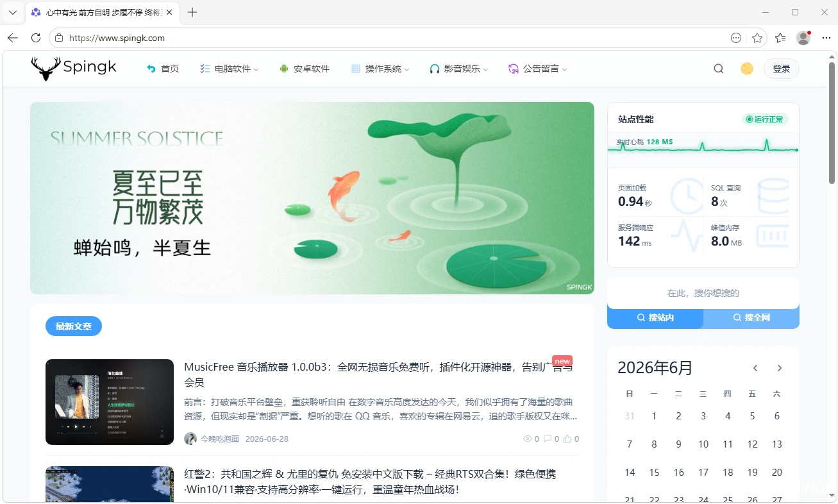Open the 红警2 article thumbnail
The height and width of the screenshot is (504, 838).
tap(110, 484)
